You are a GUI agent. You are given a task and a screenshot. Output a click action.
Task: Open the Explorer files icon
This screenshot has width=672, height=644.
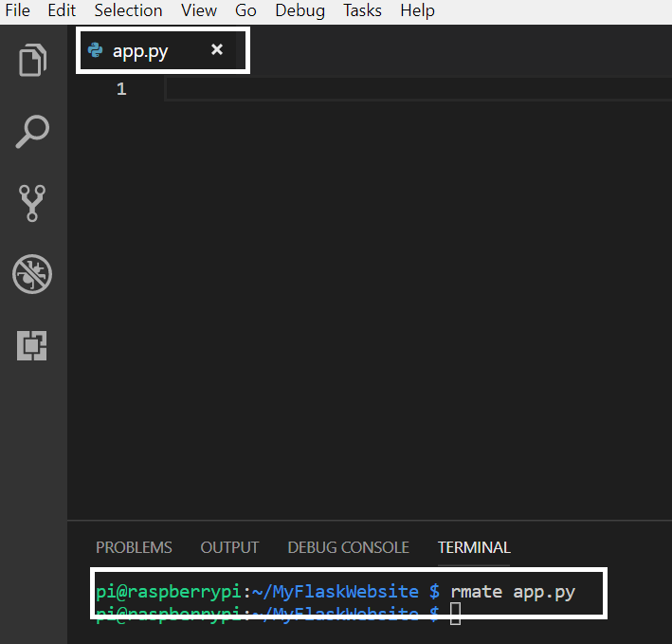32,60
